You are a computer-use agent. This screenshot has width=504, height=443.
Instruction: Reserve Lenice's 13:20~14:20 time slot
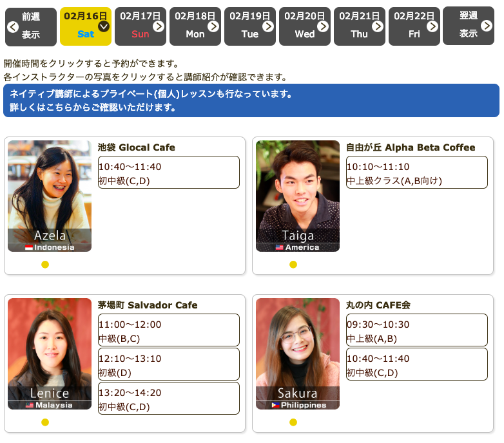point(169,399)
